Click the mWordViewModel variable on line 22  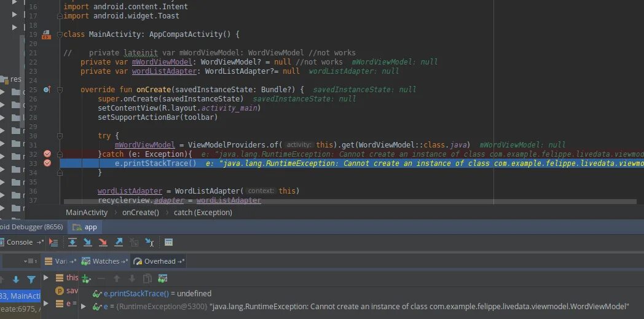pyautogui.click(x=162, y=62)
